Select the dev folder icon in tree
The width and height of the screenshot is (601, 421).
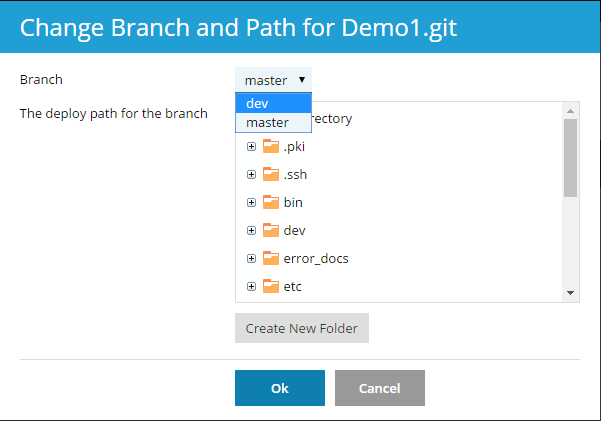click(x=271, y=230)
